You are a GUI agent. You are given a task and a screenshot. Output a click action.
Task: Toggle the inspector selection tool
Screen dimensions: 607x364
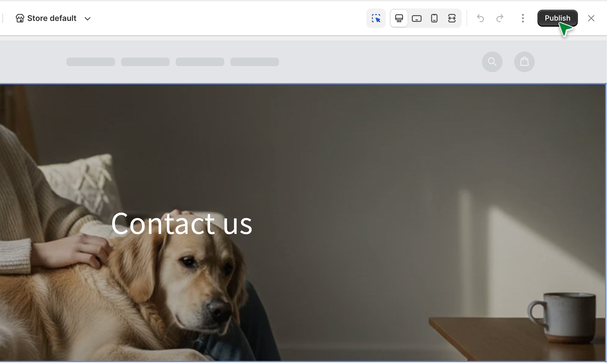[x=376, y=18]
